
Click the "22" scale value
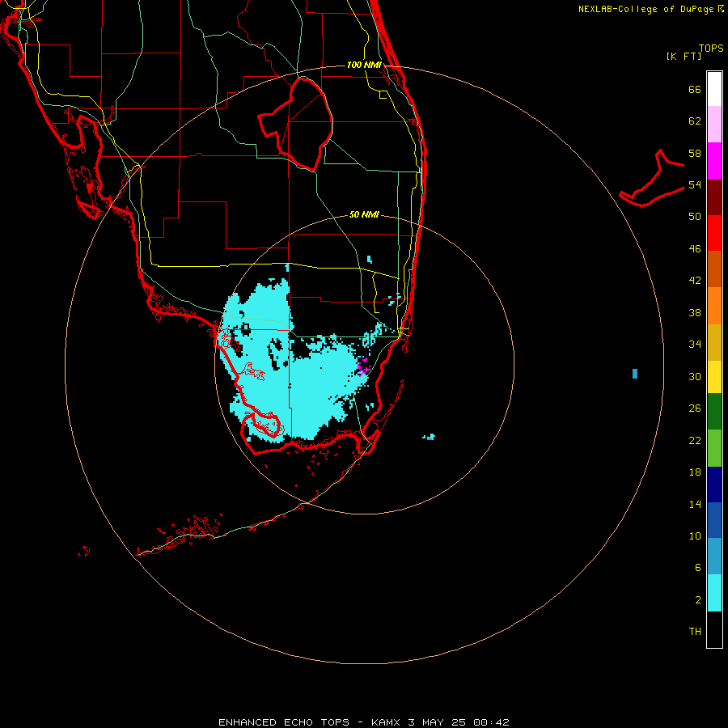click(695, 440)
